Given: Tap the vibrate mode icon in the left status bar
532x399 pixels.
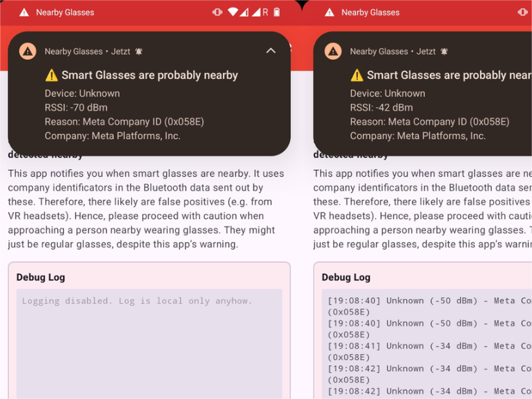Looking at the screenshot, I should pos(217,12).
